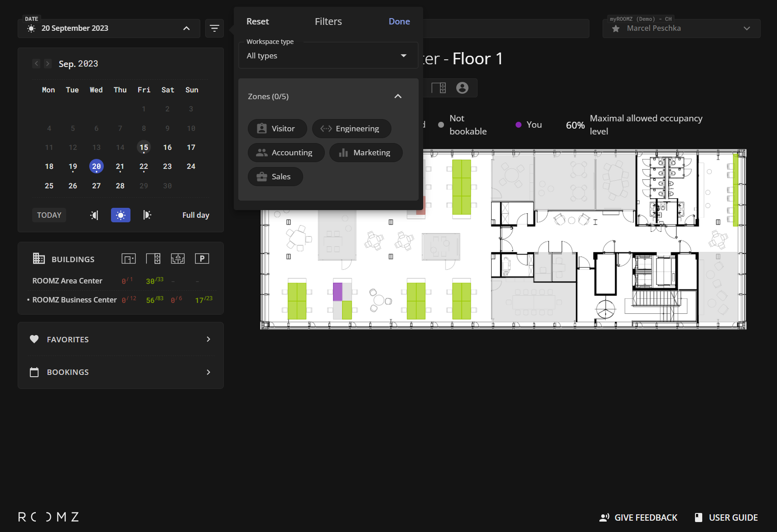Open the filter settings icon
777x532 pixels.
pyautogui.click(x=214, y=29)
